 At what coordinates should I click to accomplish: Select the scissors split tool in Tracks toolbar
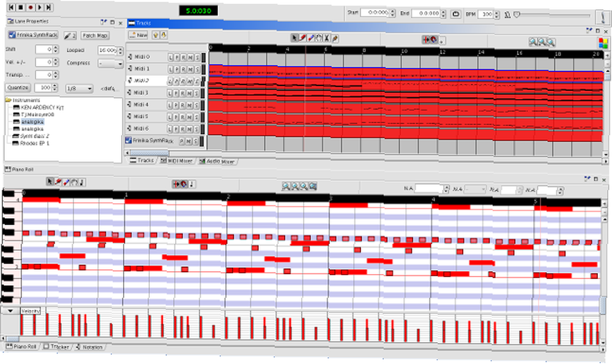click(327, 38)
